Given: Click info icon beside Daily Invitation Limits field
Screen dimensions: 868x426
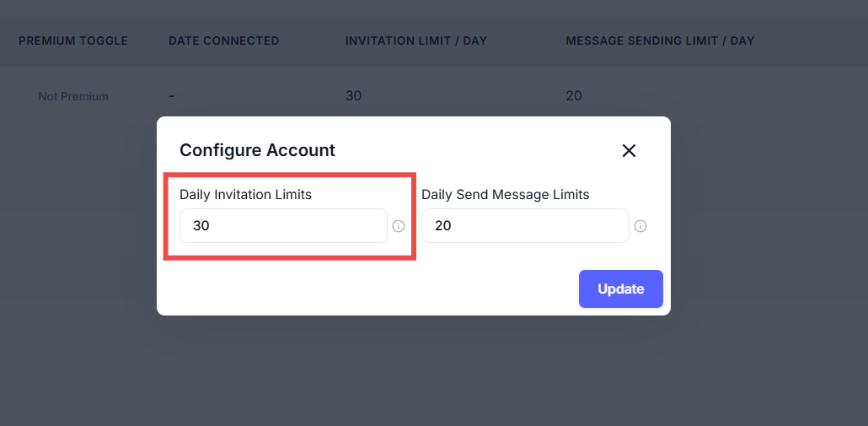Looking at the screenshot, I should [399, 226].
